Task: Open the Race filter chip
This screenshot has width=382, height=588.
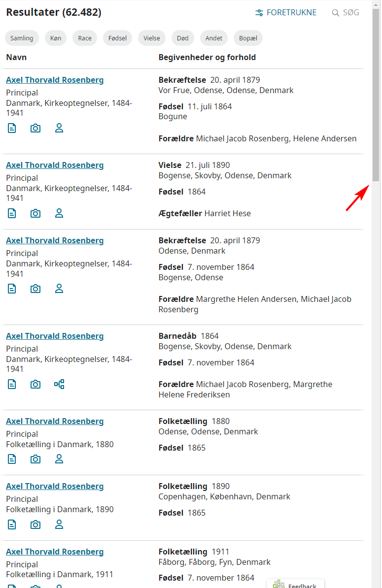Action: [x=85, y=38]
